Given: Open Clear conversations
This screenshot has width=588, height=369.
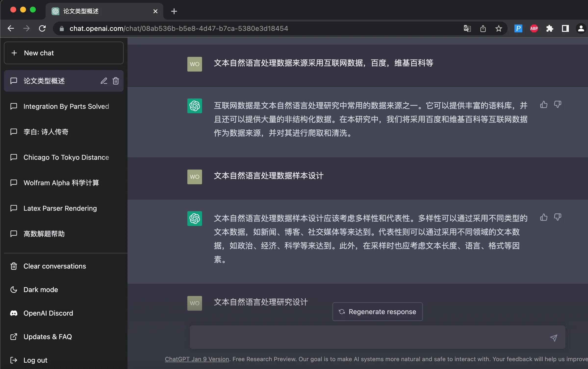Looking at the screenshot, I should [x=54, y=266].
